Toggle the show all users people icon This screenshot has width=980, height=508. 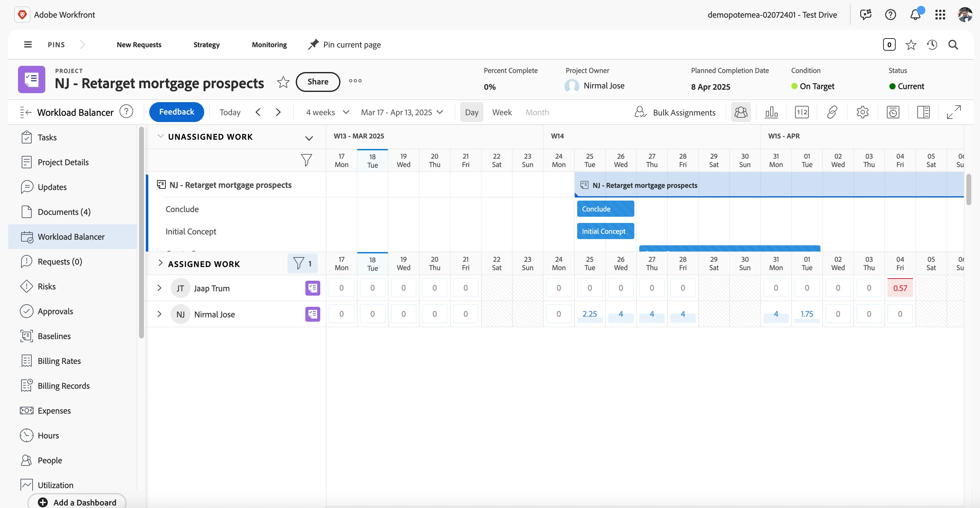coord(741,112)
